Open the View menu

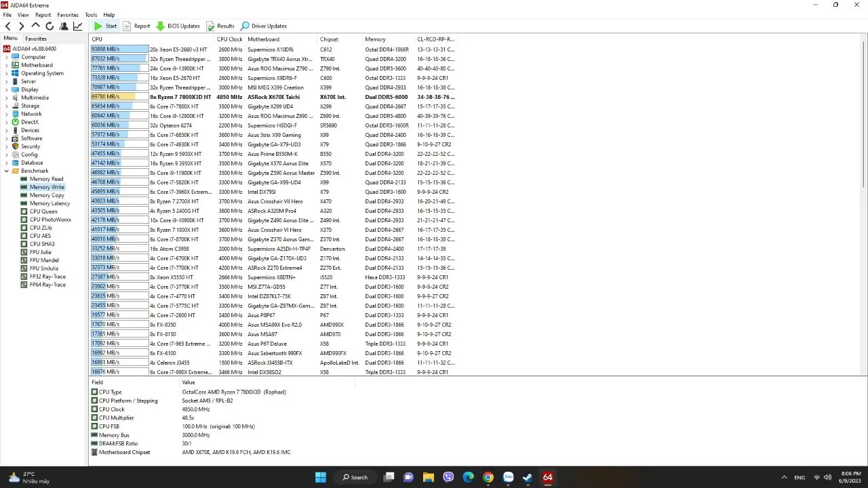(x=23, y=15)
